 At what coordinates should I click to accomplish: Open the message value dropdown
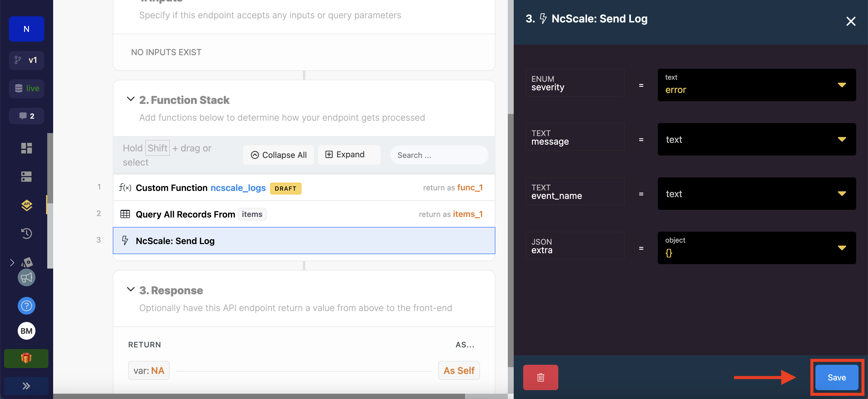pos(756,139)
